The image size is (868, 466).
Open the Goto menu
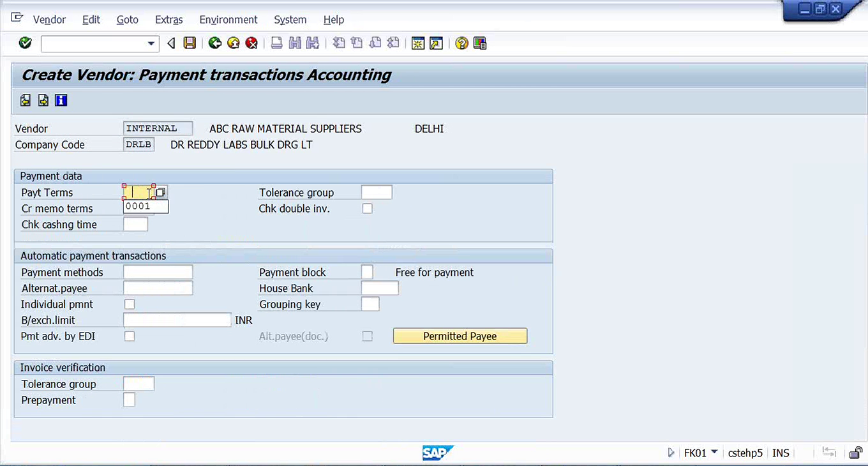[x=128, y=20]
